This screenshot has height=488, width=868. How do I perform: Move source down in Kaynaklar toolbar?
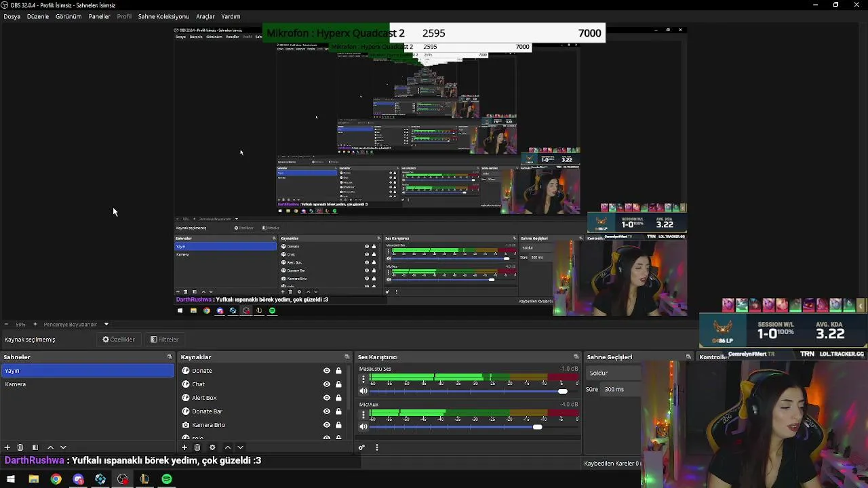pyautogui.click(x=240, y=447)
